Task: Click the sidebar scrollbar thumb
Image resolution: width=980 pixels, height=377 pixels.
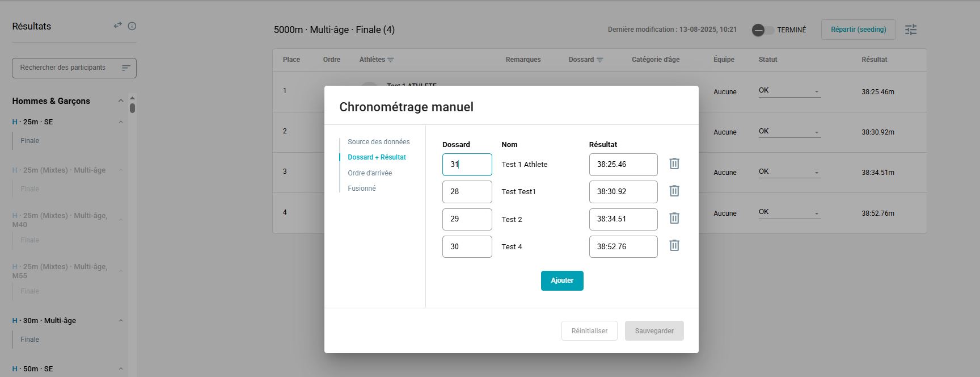Action: (x=132, y=108)
